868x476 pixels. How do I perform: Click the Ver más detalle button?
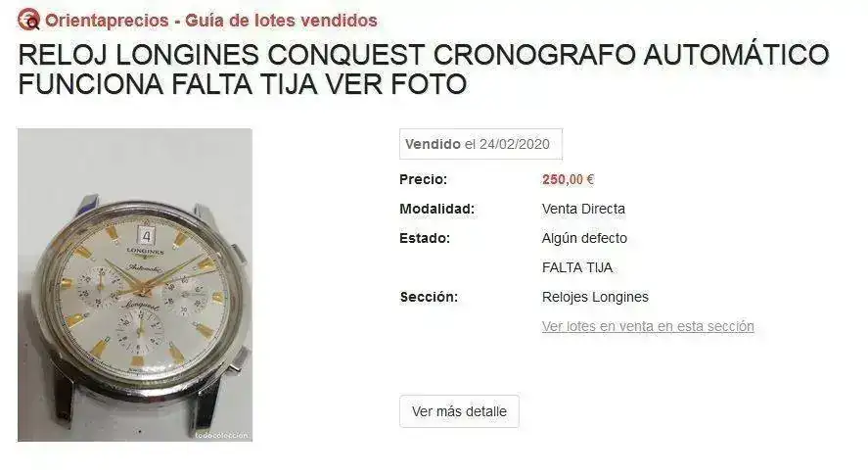(x=459, y=411)
